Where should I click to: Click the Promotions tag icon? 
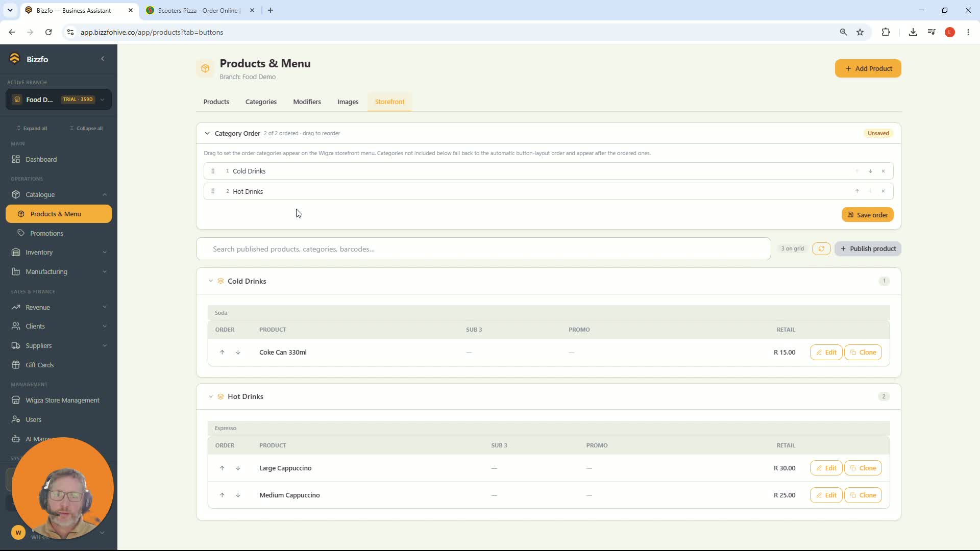pyautogui.click(x=21, y=233)
